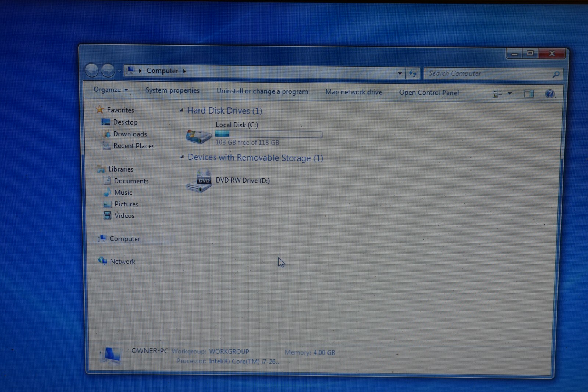Expand the arrow after Computer in address bar

(x=184, y=71)
